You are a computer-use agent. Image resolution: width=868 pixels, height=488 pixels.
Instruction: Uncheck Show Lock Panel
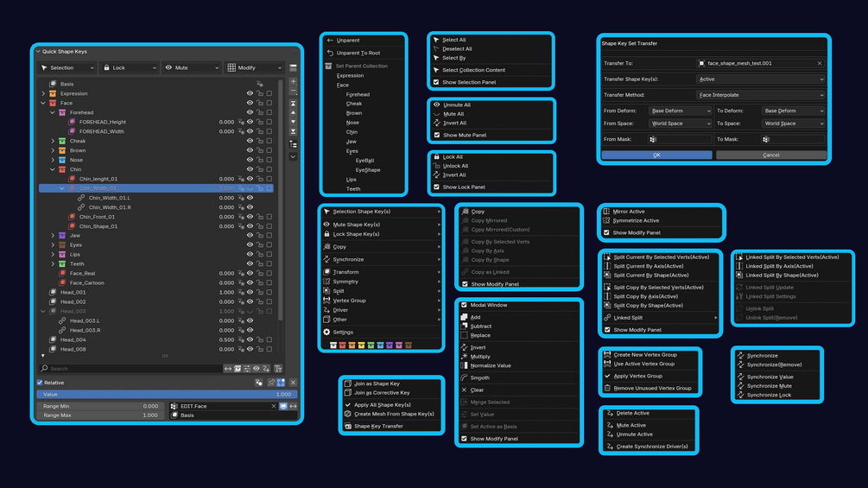click(437, 187)
